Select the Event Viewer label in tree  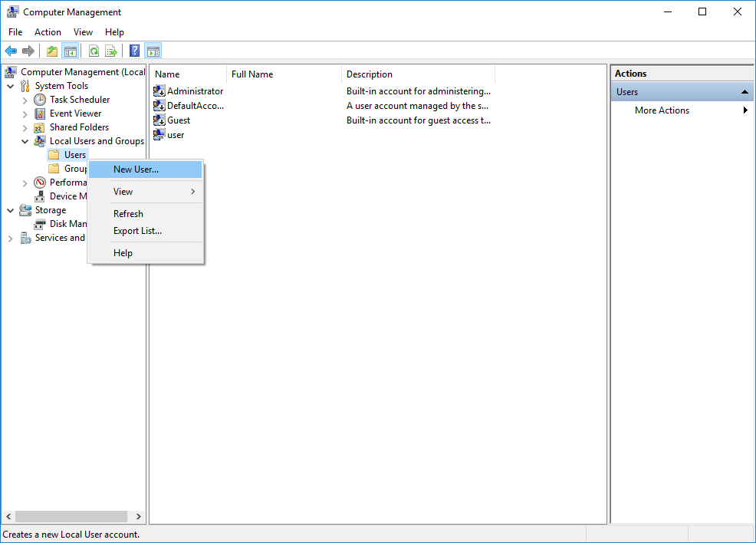[75, 114]
